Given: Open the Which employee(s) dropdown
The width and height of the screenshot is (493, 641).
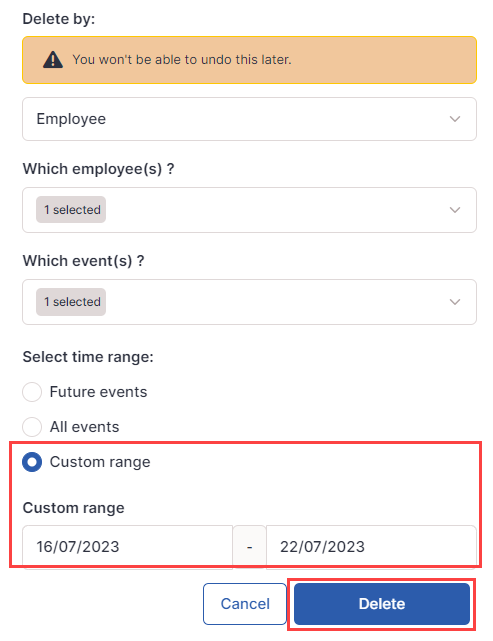Looking at the screenshot, I should [249, 210].
